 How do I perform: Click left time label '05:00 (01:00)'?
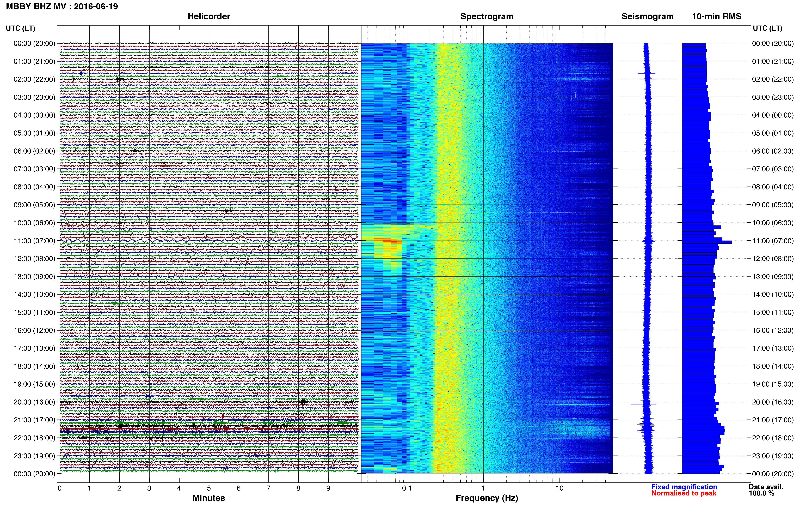click(x=34, y=133)
